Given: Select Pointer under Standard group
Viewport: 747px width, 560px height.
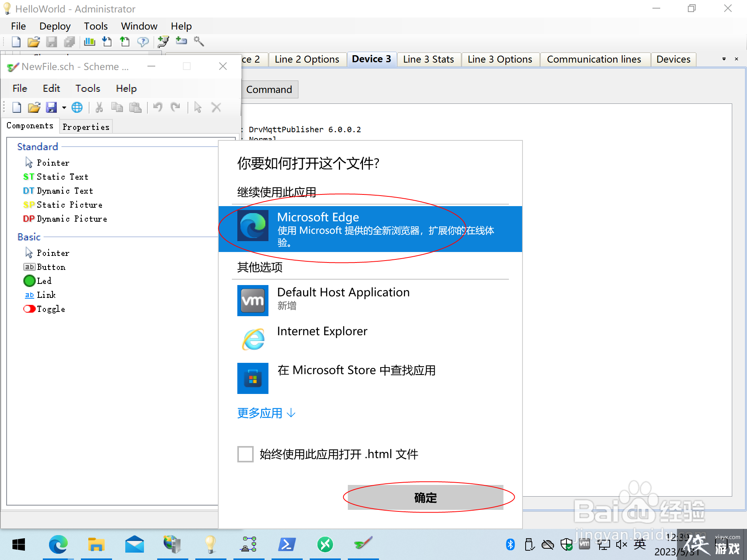Looking at the screenshot, I should point(47,163).
